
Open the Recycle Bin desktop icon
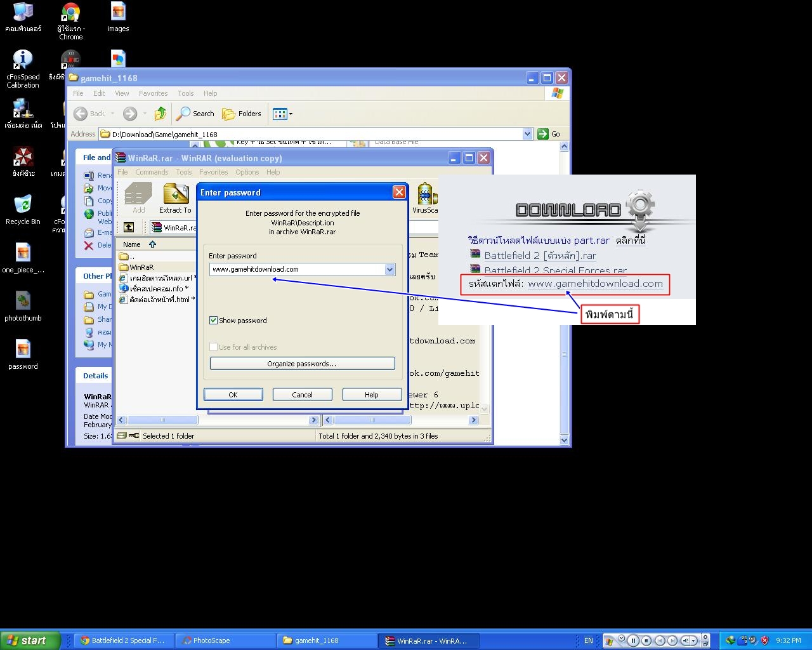[23, 209]
